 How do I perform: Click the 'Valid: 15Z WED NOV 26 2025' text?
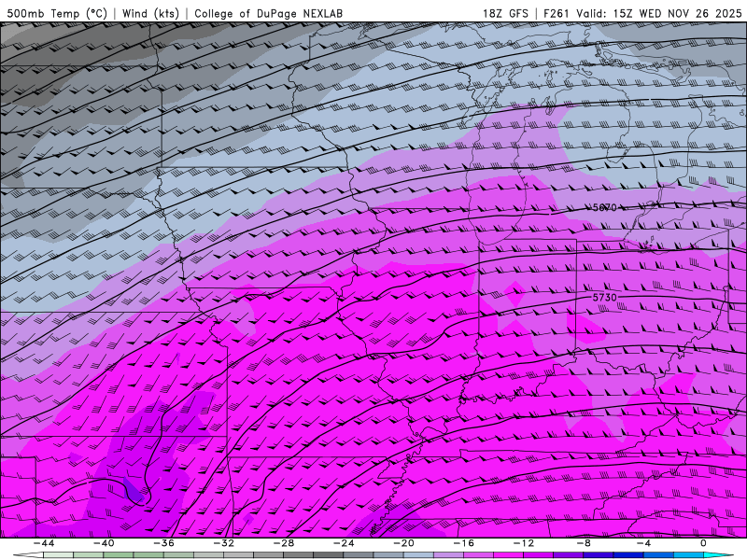659,13
